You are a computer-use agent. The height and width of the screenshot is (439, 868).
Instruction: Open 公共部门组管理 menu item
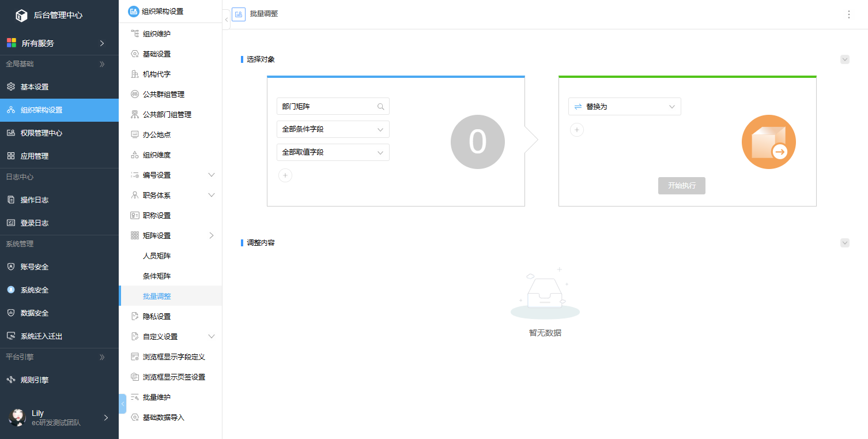170,115
